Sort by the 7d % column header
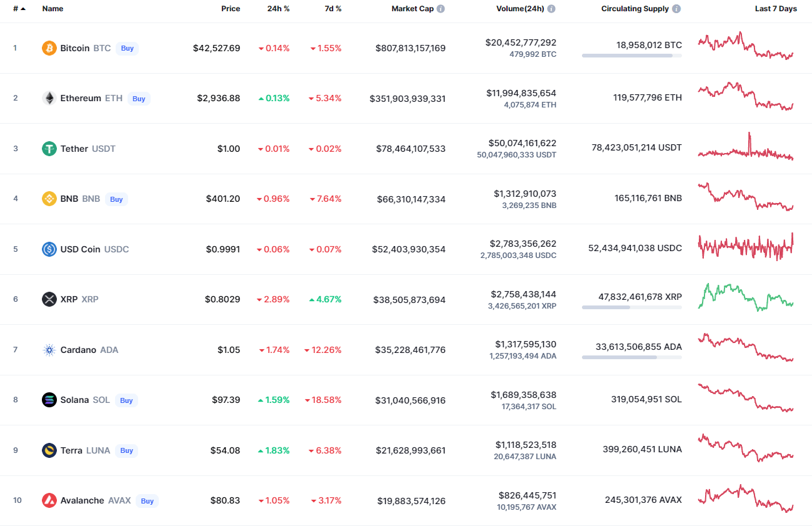812x526 pixels. click(333, 9)
